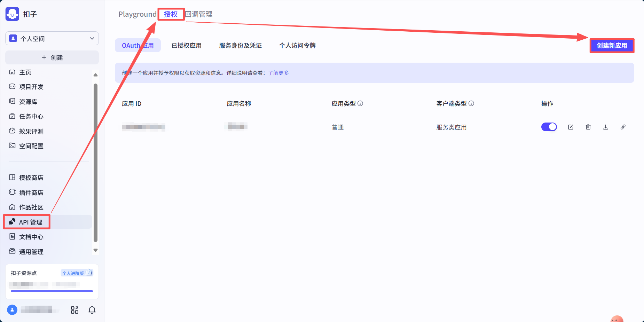Expand the 个人空间 workspace dropdown
This screenshot has height=322, width=644.
tap(52, 38)
